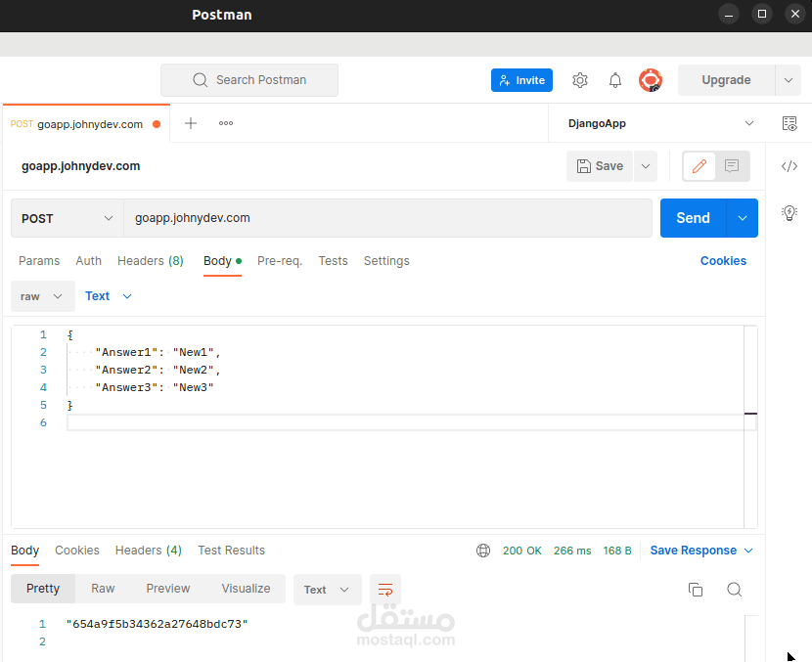Click the "Answer3": "New3" line
812x662 pixels.
pyautogui.click(x=155, y=387)
